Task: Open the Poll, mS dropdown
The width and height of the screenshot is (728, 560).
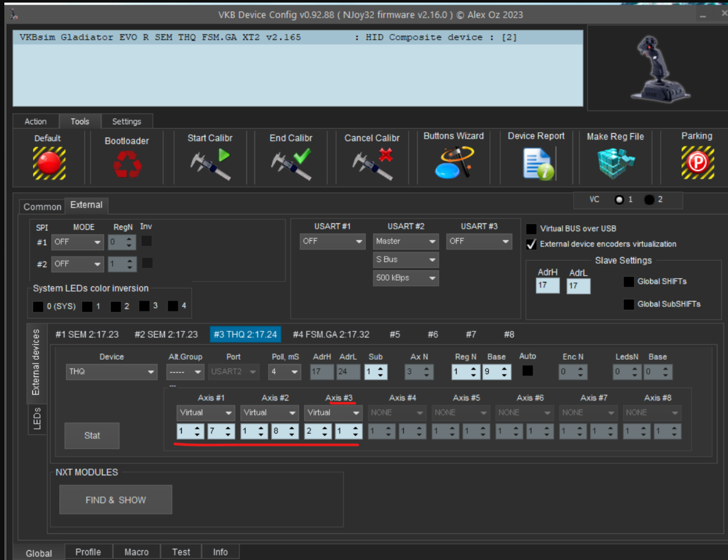Action: (284, 371)
